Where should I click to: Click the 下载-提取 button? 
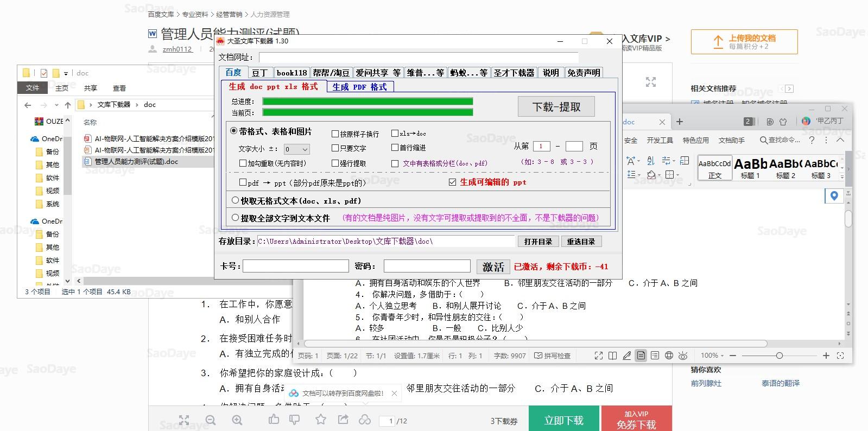tap(556, 107)
